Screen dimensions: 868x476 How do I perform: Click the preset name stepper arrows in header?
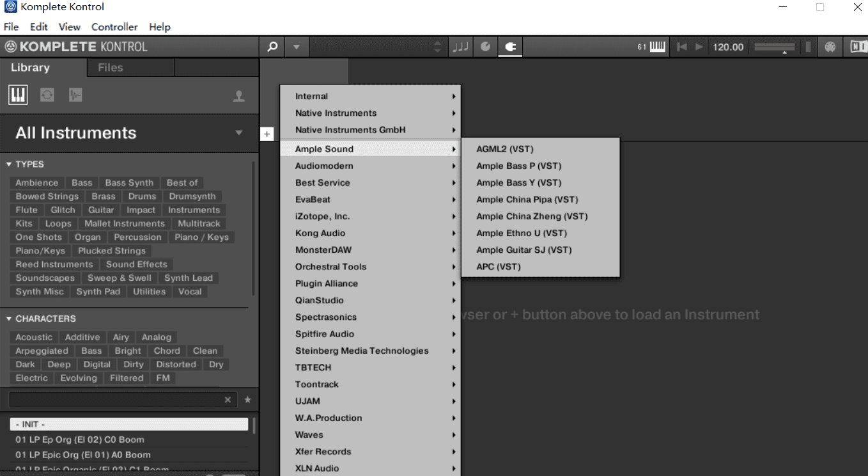tap(437, 47)
